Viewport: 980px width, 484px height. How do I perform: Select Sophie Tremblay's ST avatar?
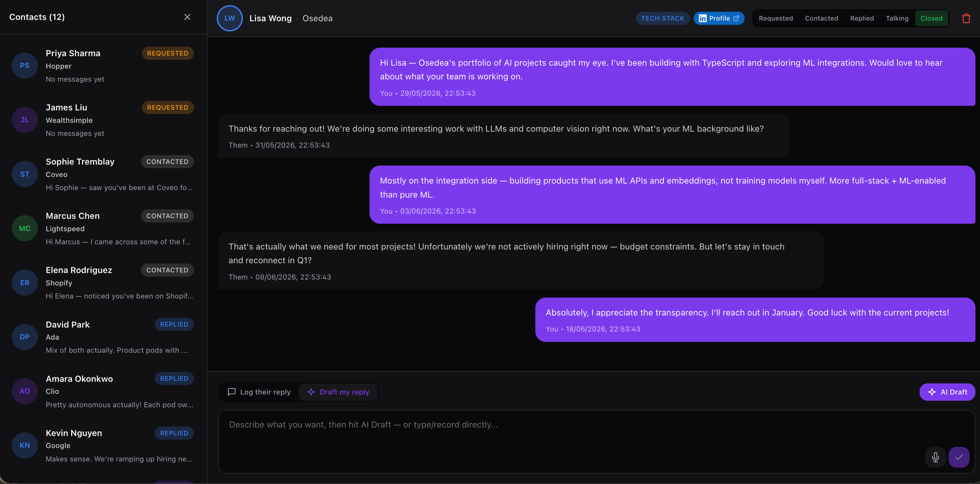(x=25, y=174)
